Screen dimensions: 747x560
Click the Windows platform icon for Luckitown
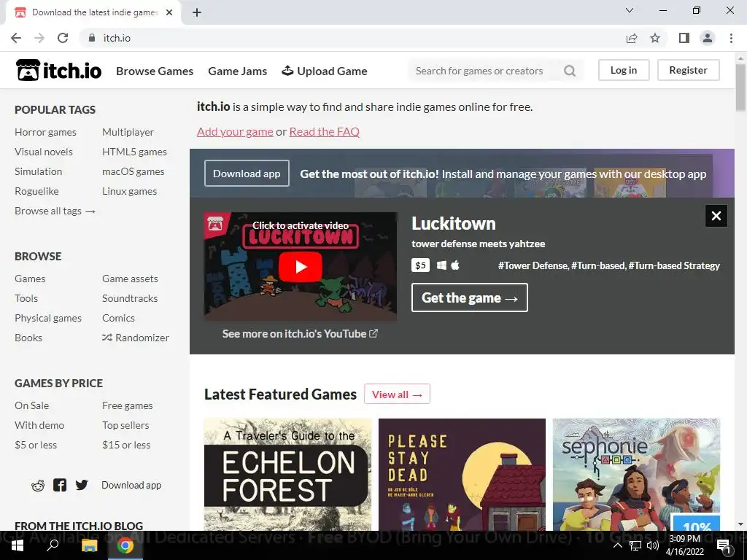[x=441, y=265]
